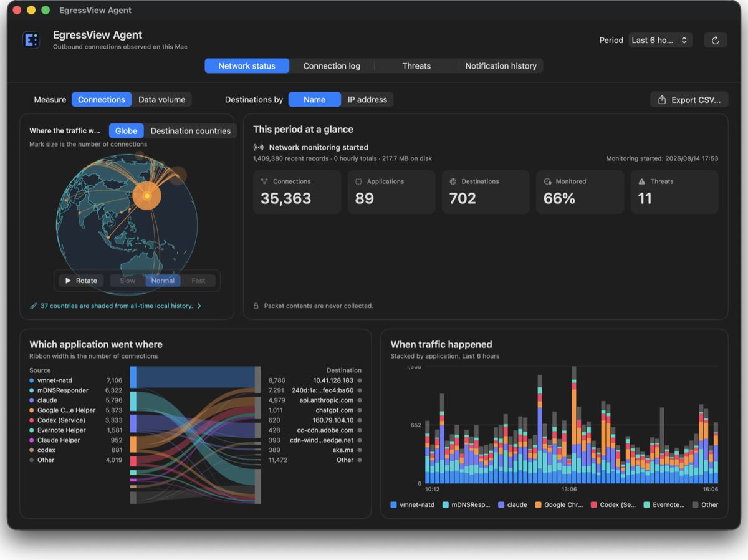This screenshot has height=560, width=748.
Task: Click the network monitoring signal icon
Action: (x=259, y=148)
